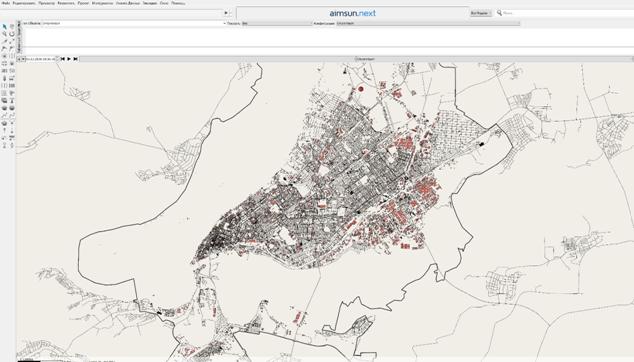The width and height of the screenshot is (634, 362).
Task: Open the Редактировать menu
Action: pyautogui.click(x=23, y=3)
